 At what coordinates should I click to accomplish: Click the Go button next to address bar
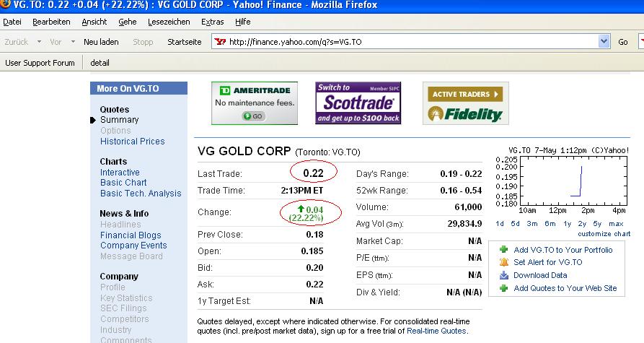click(x=623, y=42)
